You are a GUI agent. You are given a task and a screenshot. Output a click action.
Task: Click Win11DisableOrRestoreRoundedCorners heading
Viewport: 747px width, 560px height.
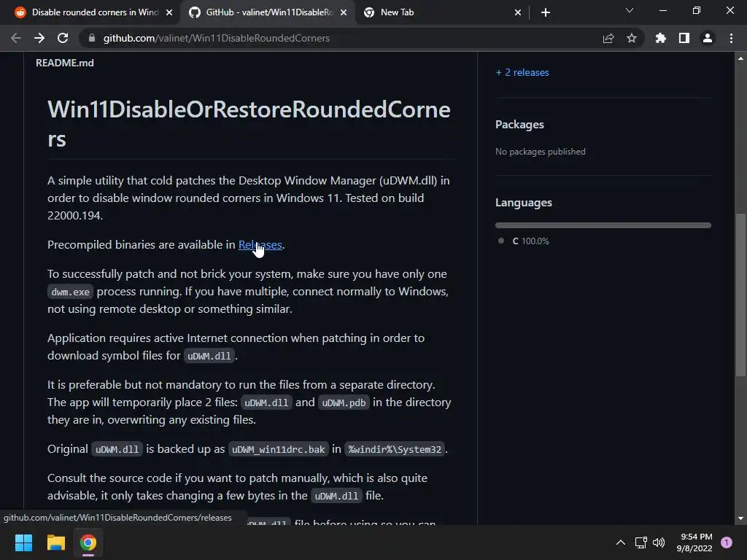coord(249,124)
